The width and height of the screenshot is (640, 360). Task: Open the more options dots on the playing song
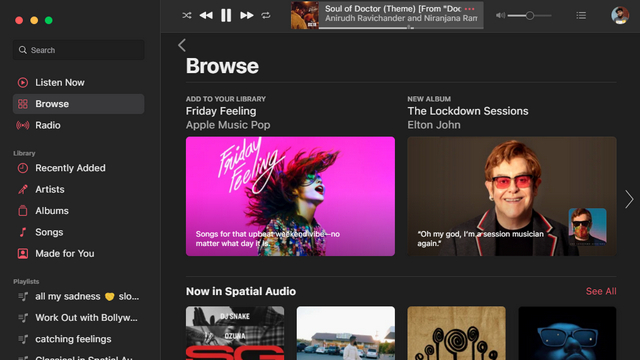tap(469, 9)
